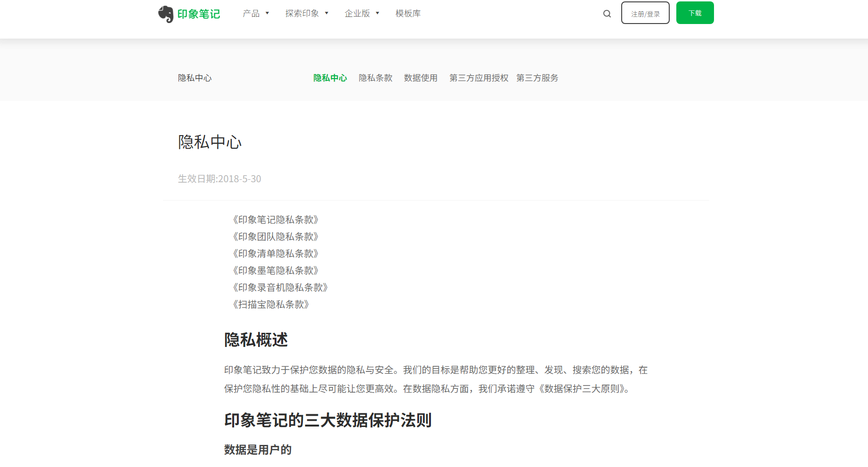868x467 pixels.
Task: Switch to the 隐私条款 tab
Action: [375, 78]
